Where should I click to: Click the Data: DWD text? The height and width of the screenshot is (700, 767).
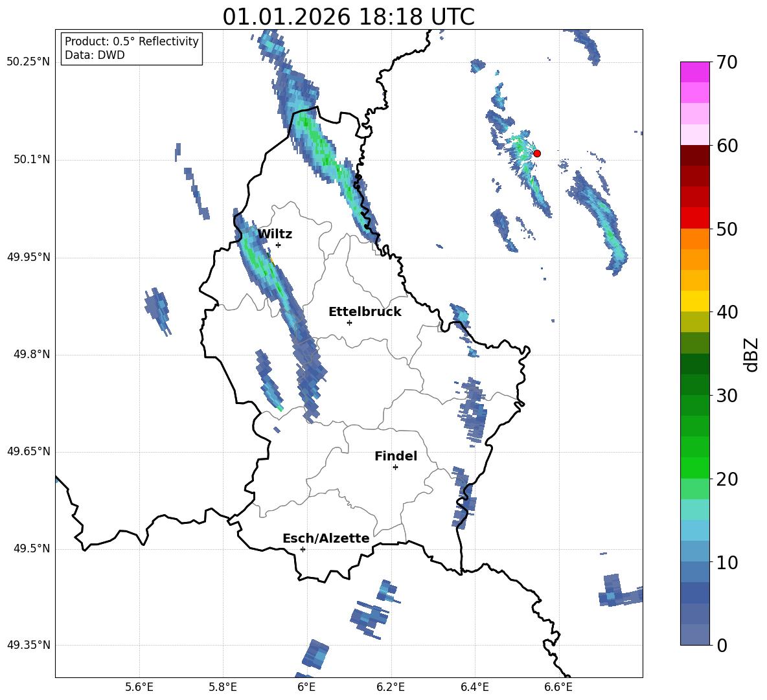coord(95,55)
